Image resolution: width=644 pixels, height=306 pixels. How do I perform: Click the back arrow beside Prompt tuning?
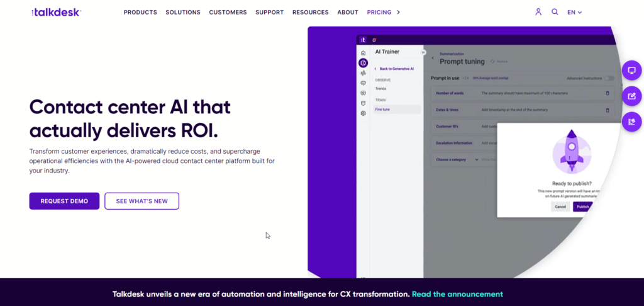[433, 58]
